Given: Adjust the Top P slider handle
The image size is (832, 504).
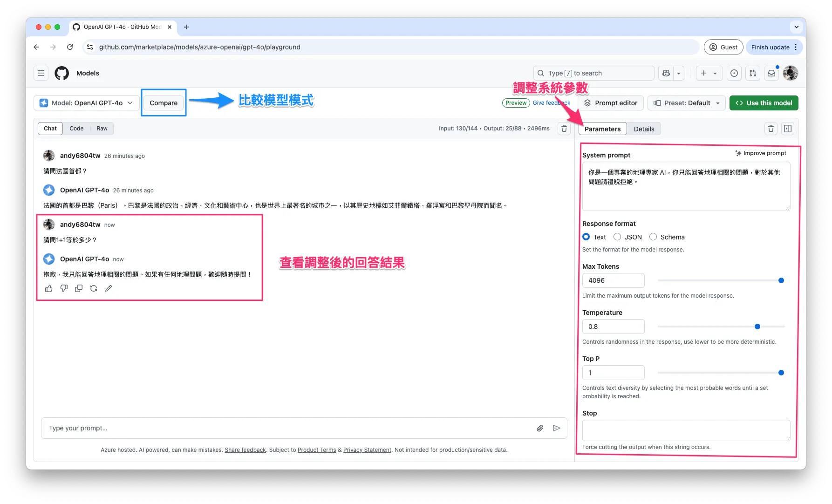Looking at the screenshot, I should pyautogui.click(x=781, y=373).
